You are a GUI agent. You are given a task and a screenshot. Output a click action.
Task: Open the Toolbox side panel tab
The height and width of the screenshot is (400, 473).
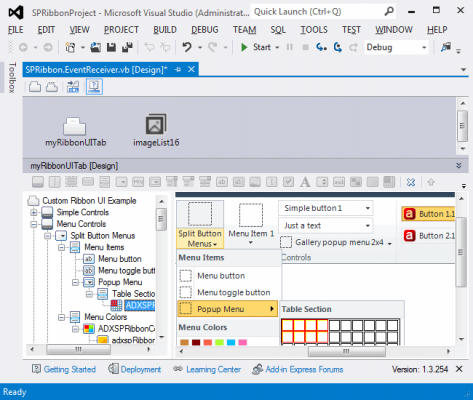click(x=12, y=77)
